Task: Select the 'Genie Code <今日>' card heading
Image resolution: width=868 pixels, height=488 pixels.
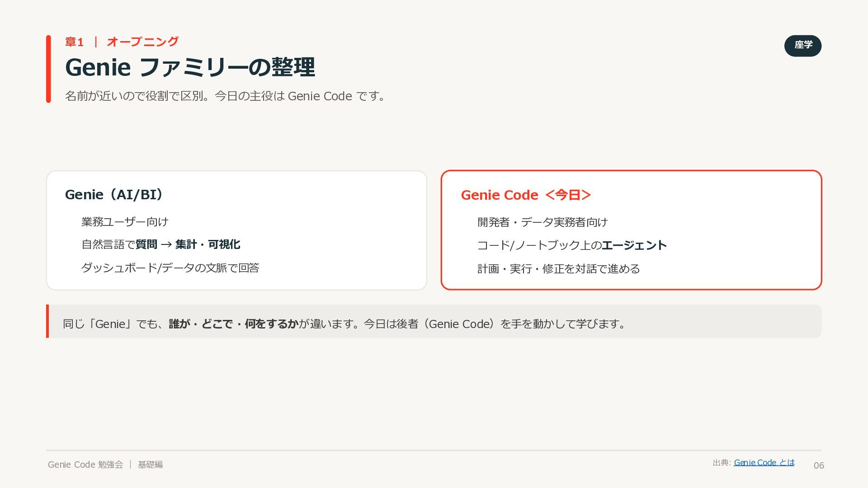Action: (x=526, y=195)
